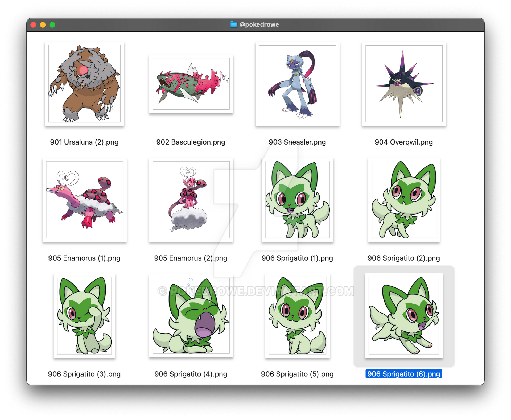
Task: Click the filename 901 Ursaluna (2).png
Action: (84, 142)
